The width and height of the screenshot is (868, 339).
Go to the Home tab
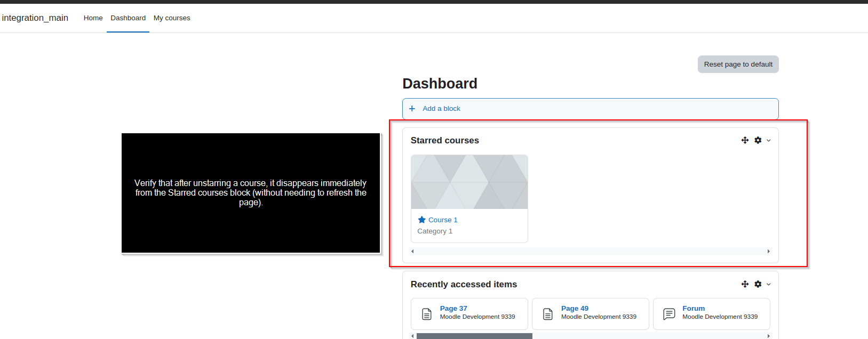pyautogui.click(x=93, y=18)
